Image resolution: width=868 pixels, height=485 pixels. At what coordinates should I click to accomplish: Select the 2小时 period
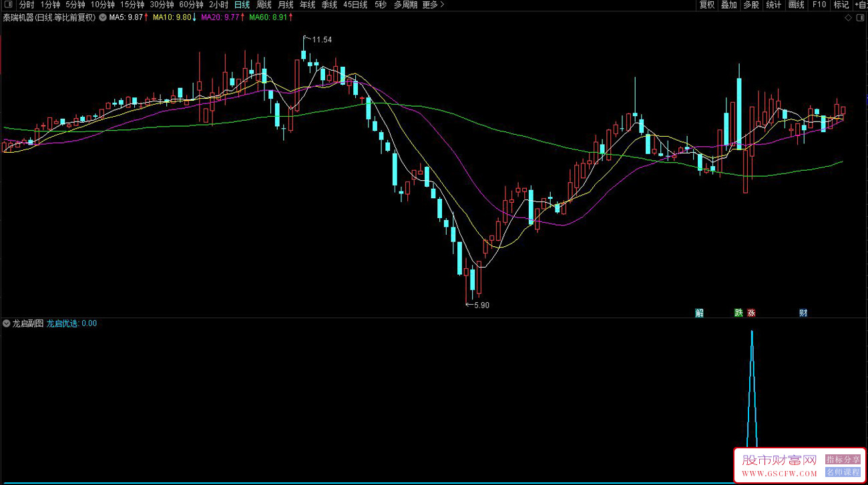(218, 5)
